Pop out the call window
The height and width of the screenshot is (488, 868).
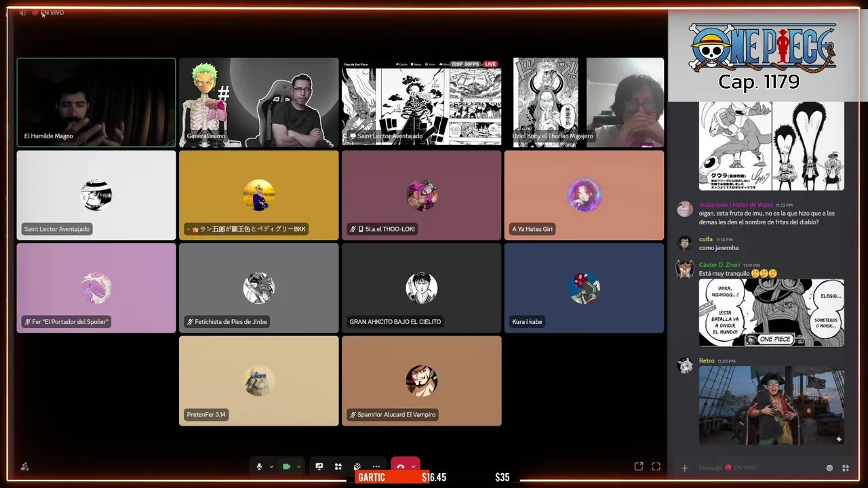tap(639, 466)
